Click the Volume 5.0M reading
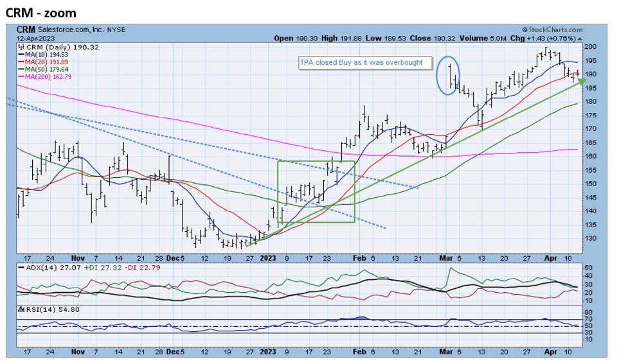The height and width of the screenshot is (364, 628). point(483,39)
